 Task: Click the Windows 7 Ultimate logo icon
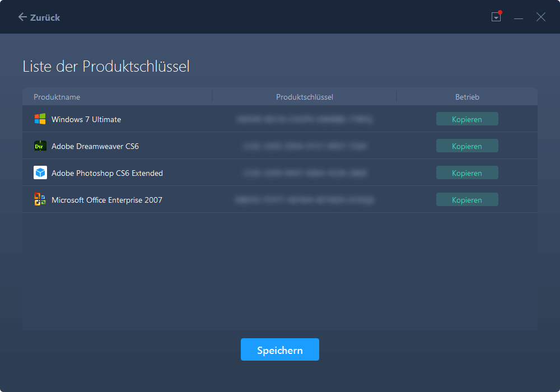coord(40,119)
